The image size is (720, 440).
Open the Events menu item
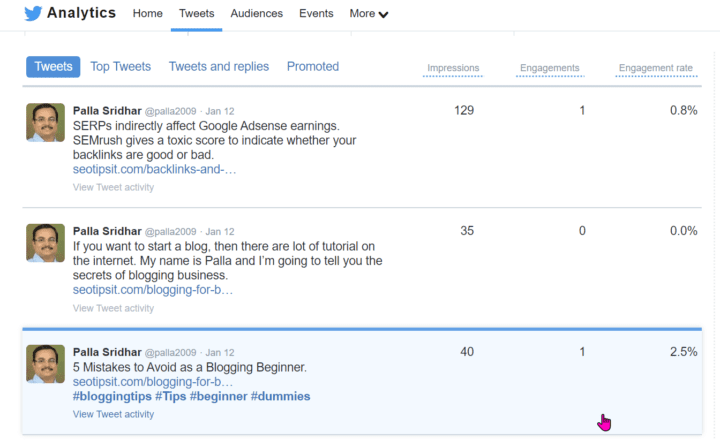(x=316, y=14)
